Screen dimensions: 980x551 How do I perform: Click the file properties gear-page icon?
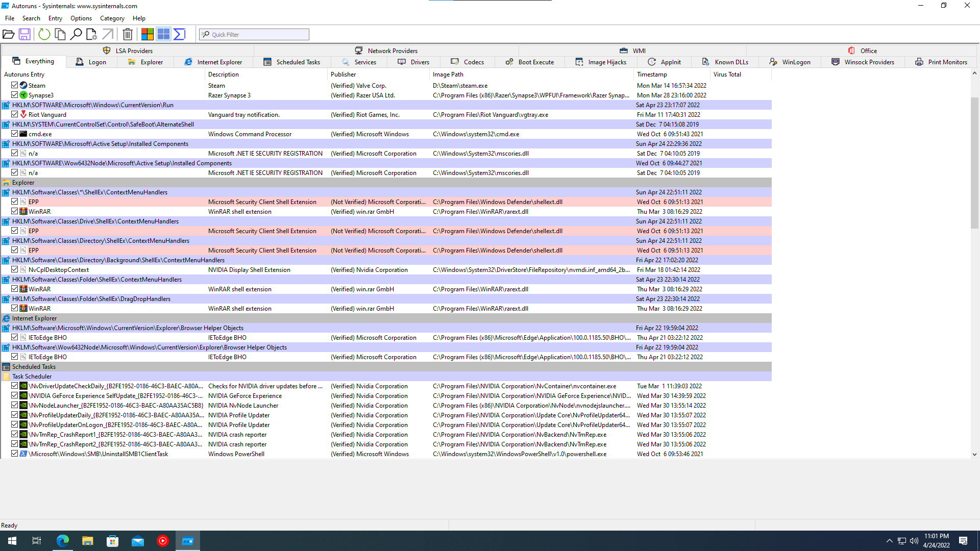pos(91,34)
